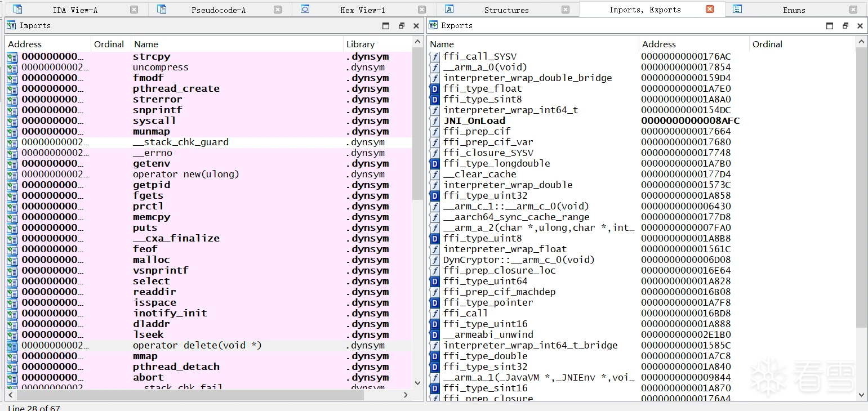Close the Pseudocode-A tab

point(278,10)
